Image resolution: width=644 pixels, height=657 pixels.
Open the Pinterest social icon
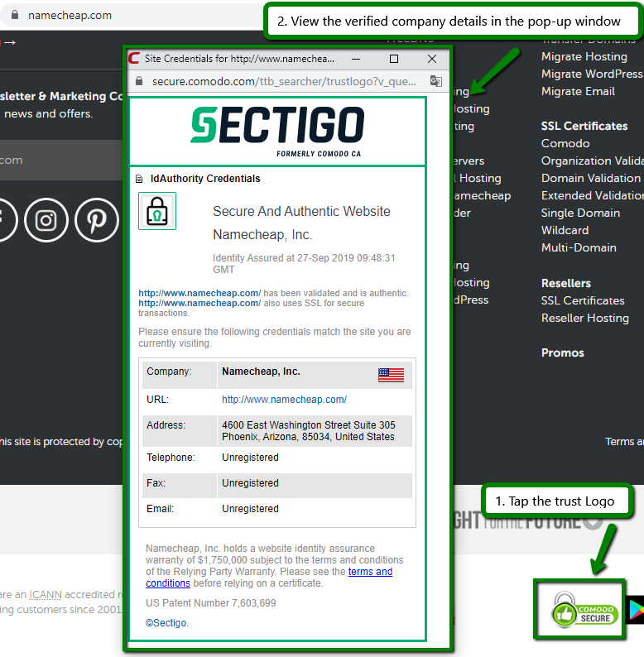click(97, 220)
